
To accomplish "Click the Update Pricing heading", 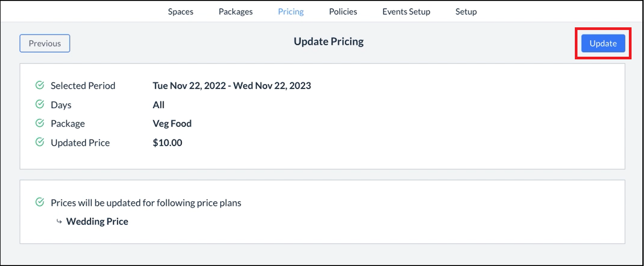I will point(328,41).
